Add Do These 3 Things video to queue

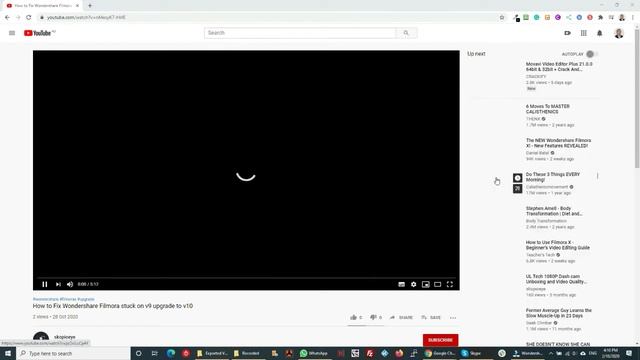517,189
